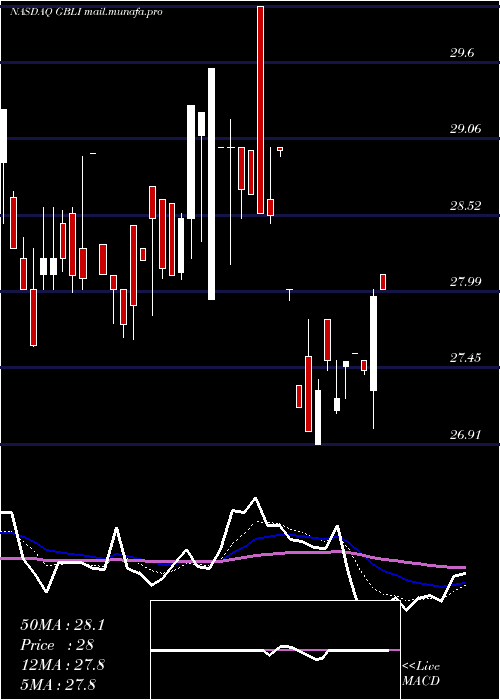Click the 26.91 price axis label
Viewport: 500px width, 700px height.
(465, 434)
